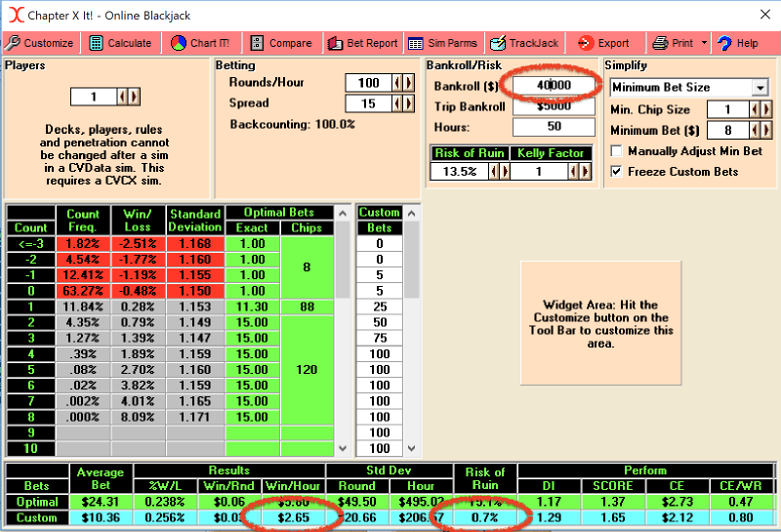This screenshot has width=781, height=532.
Task: Decrease the Players count with left arrow
Action: tap(122, 97)
